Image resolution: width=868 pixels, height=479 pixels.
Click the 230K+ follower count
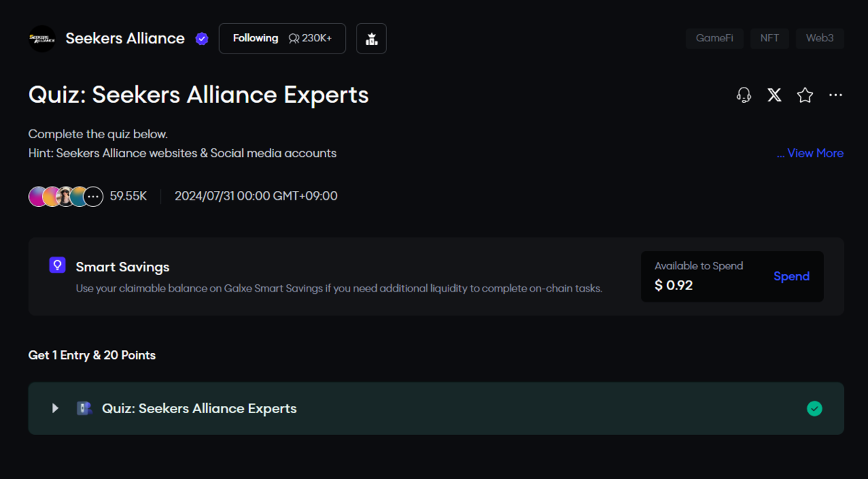point(310,38)
